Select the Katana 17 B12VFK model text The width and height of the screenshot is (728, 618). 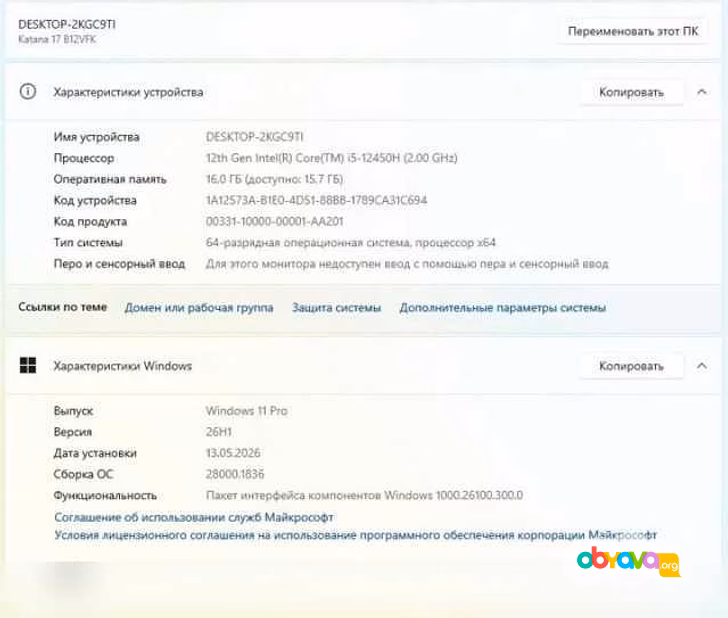pos(57,39)
